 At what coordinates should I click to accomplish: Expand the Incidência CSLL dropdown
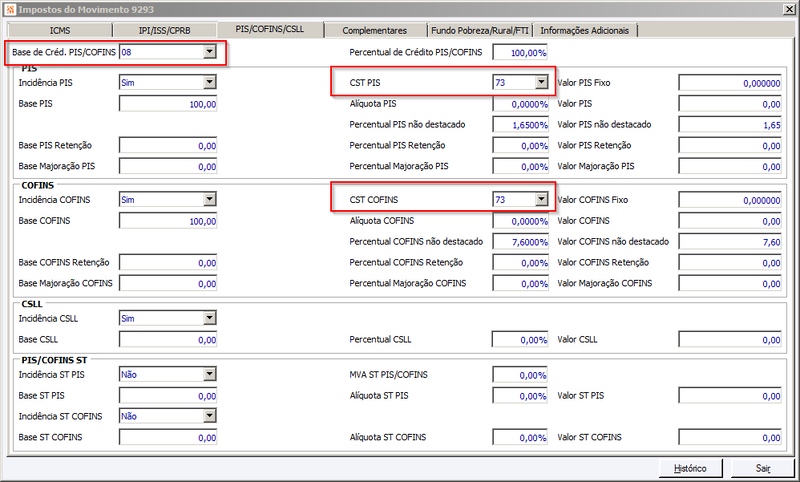(210, 318)
